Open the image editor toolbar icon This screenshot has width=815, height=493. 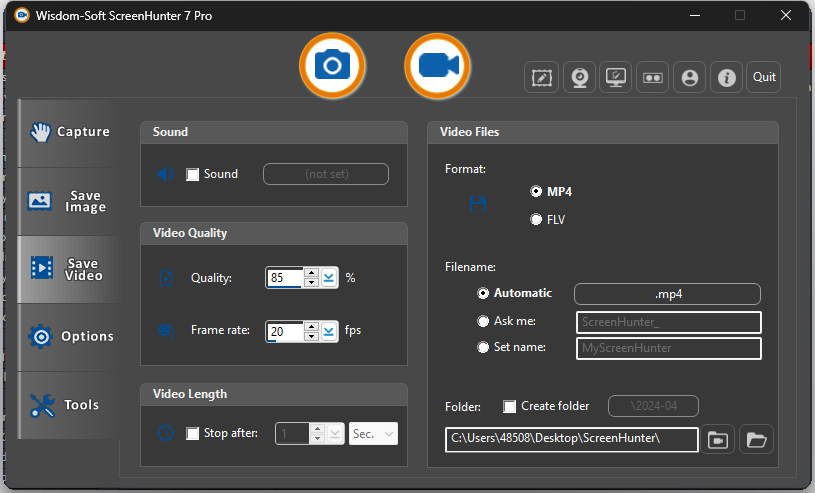click(541, 77)
